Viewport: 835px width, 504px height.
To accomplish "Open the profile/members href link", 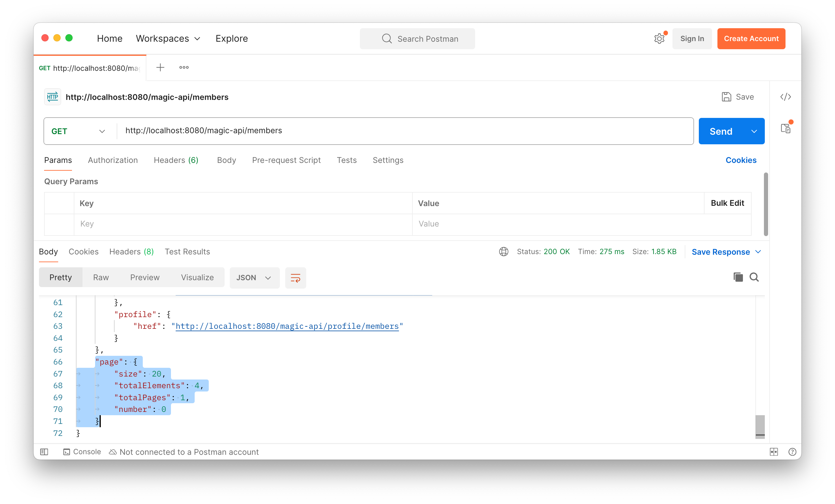I will pyautogui.click(x=287, y=326).
